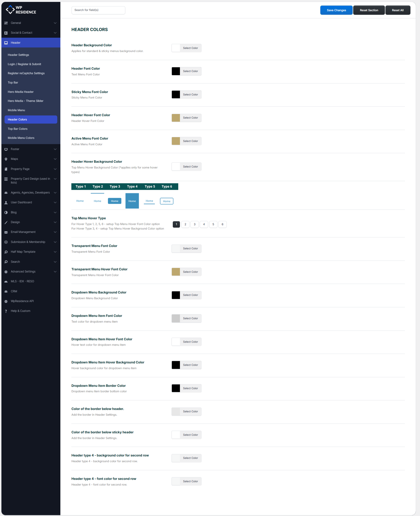
Task: Click the Reset Section button
Action: click(x=369, y=10)
